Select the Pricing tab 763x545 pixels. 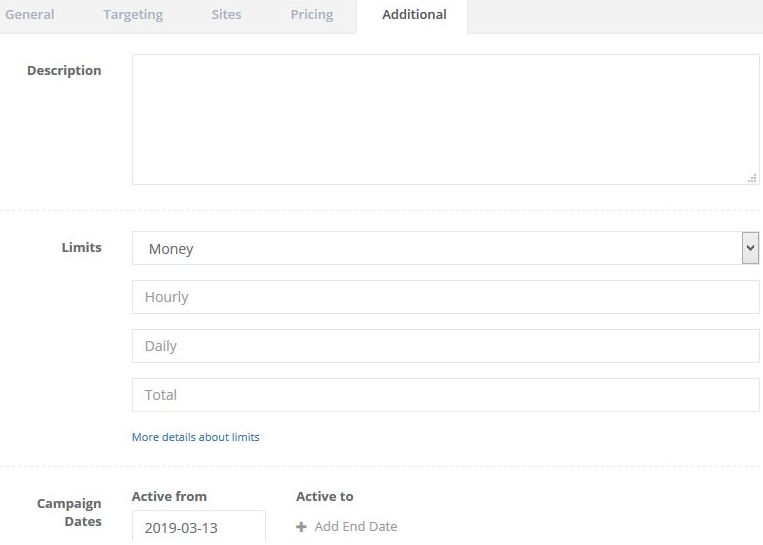point(312,15)
